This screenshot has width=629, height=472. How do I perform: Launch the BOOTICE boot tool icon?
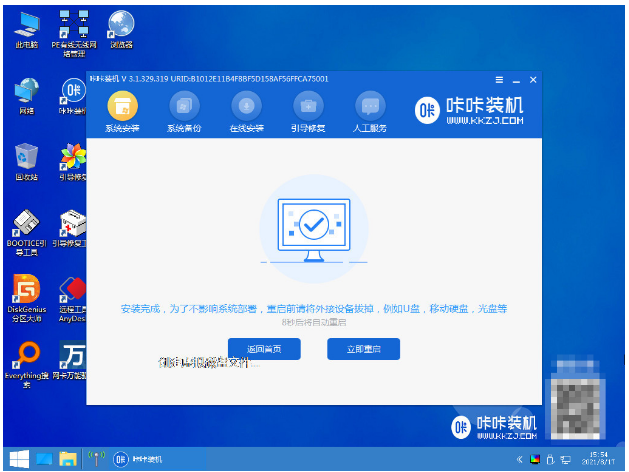[26, 233]
